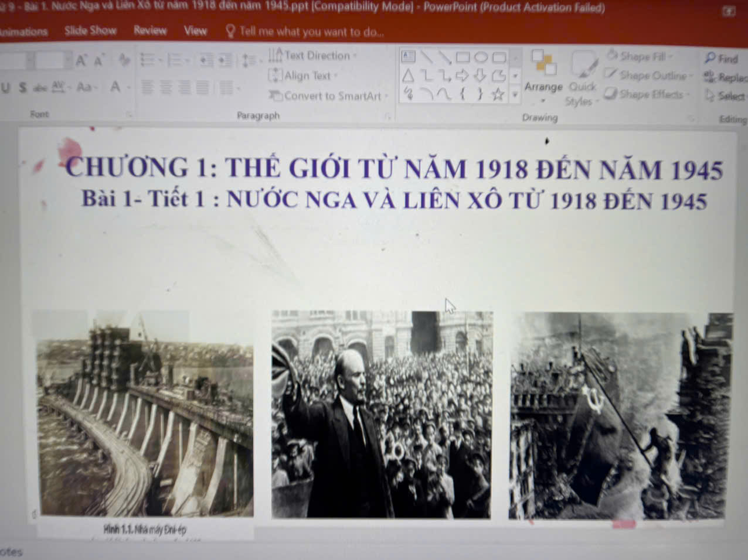Click the Find button in Editing

pos(722,59)
